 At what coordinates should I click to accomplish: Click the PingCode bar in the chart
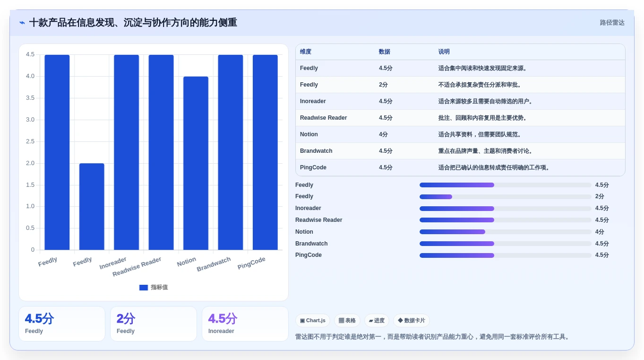coord(265,152)
